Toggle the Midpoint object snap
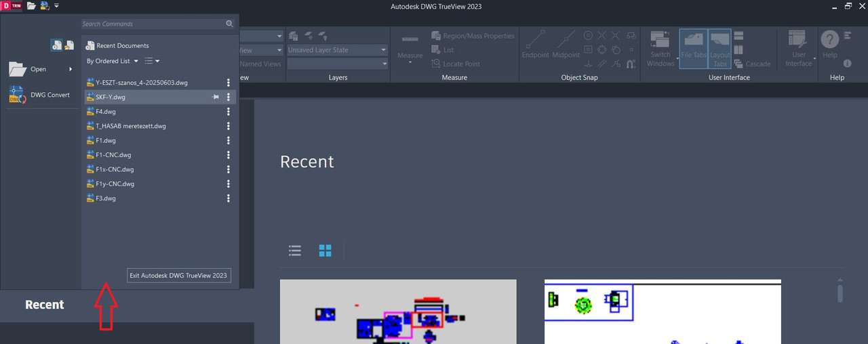This screenshot has width=868, height=344. pyautogui.click(x=566, y=45)
